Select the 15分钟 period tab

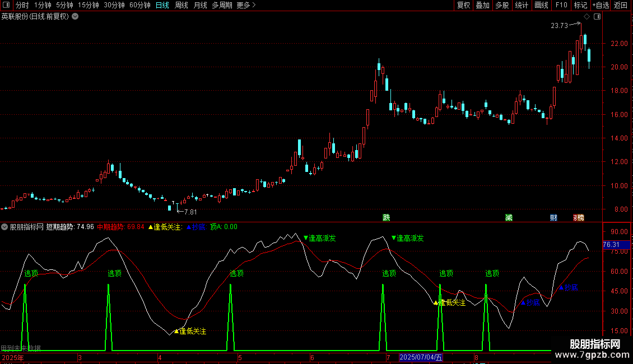pyautogui.click(x=89, y=5)
